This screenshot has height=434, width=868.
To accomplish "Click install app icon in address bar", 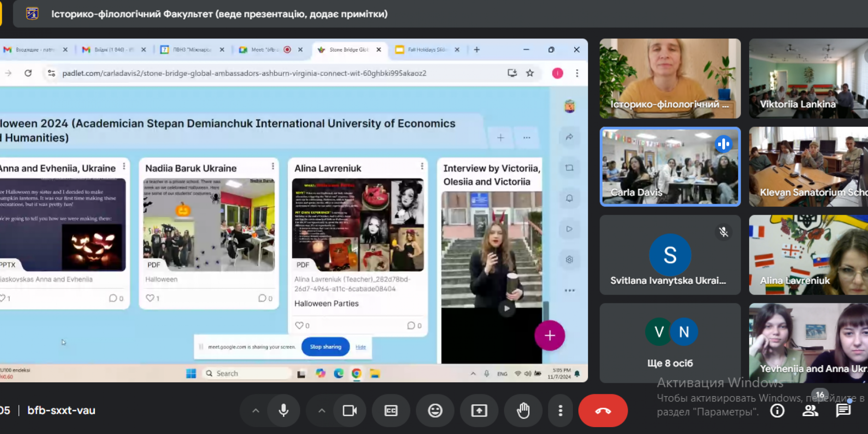I will tap(512, 73).
